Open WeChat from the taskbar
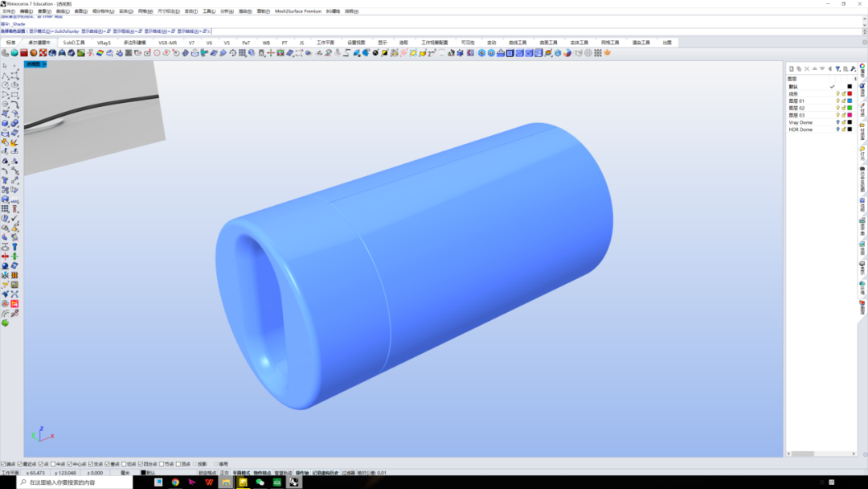Viewport: 868px width, 489px height. (x=260, y=483)
